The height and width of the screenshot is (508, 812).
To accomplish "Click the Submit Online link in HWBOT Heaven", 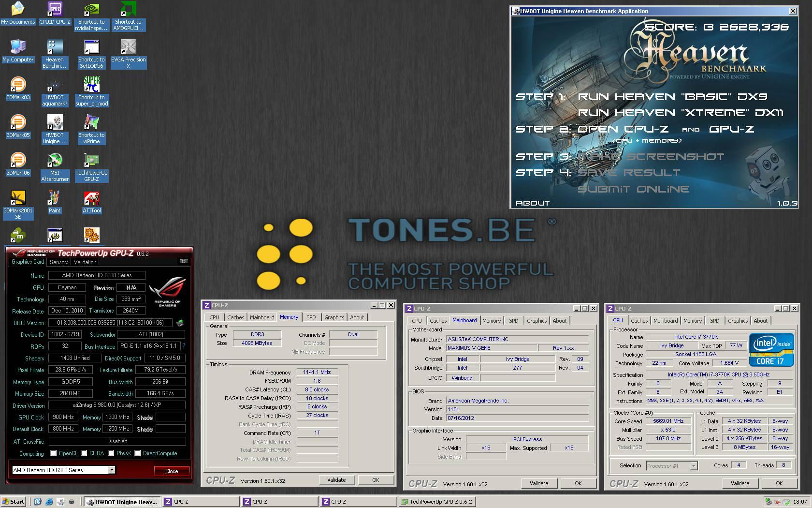I will pyautogui.click(x=634, y=189).
